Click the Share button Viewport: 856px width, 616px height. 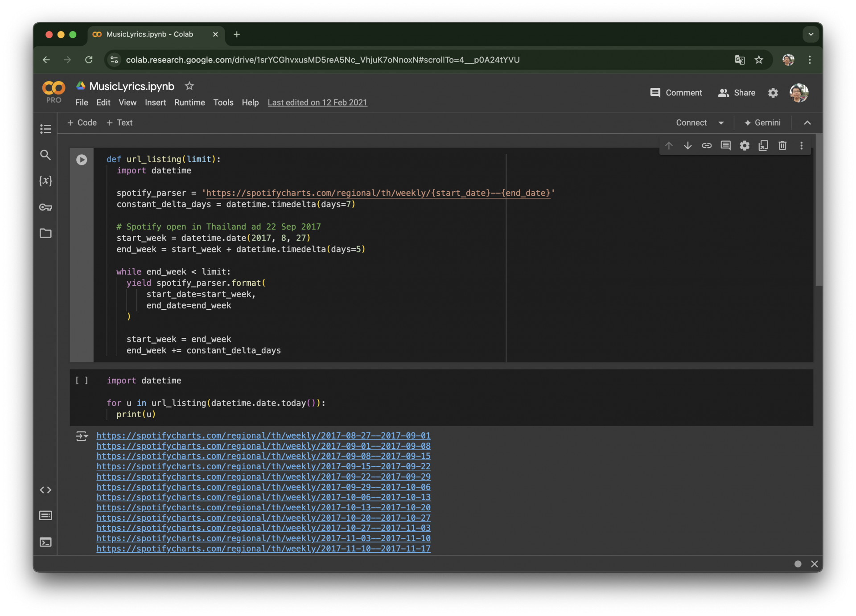(737, 93)
